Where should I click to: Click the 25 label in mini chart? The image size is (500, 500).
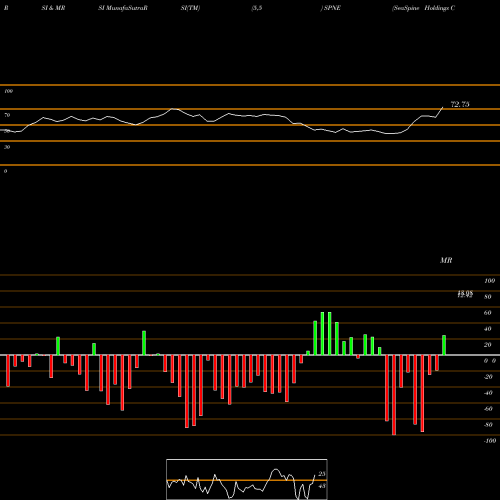(x=322, y=474)
